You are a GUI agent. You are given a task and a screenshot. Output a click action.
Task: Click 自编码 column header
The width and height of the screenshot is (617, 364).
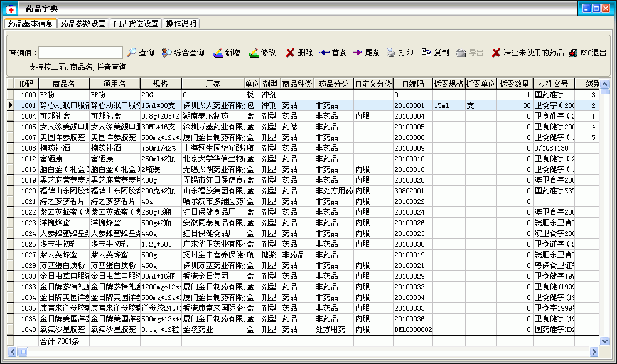tap(413, 84)
